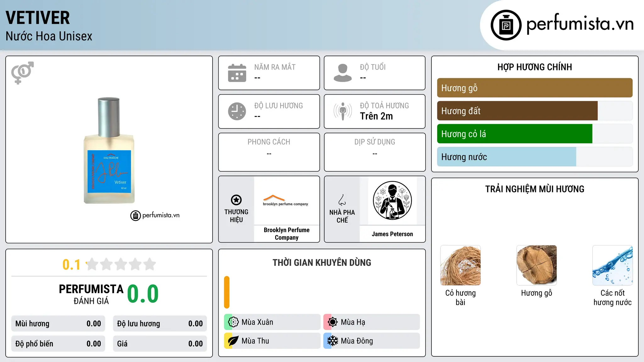Select the Mùa Thu season label
The image size is (644, 362).
(x=255, y=341)
